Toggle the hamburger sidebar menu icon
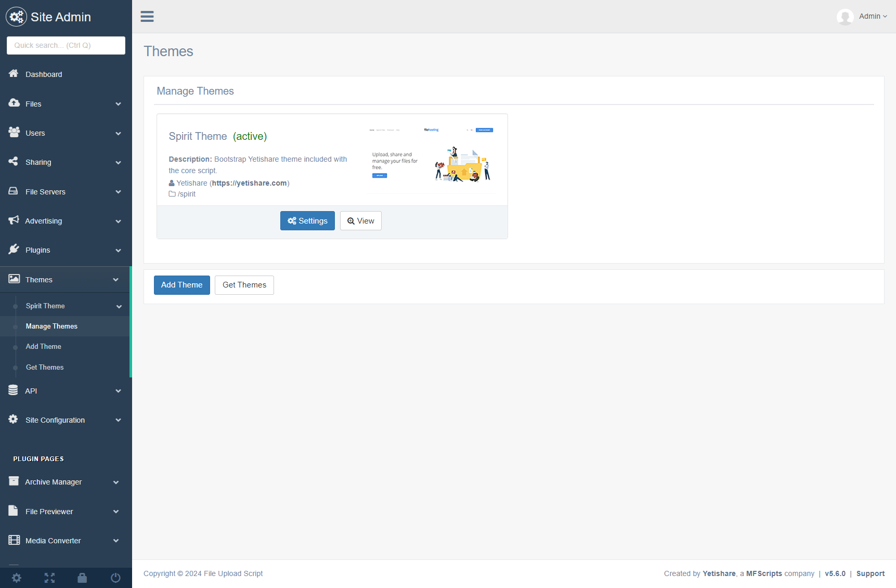The image size is (896, 588). point(147,17)
